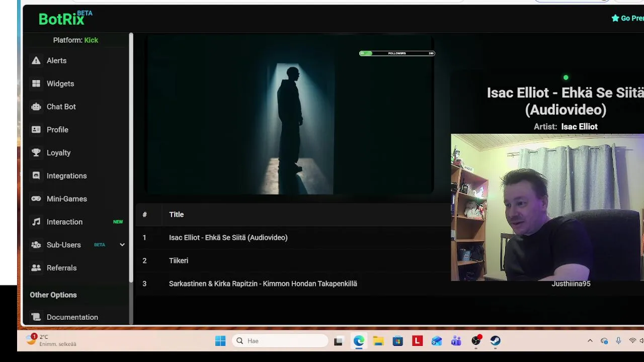This screenshot has height=362, width=644.
Task: Click the Profile ID card icon
Action: [x=36, y=130]
